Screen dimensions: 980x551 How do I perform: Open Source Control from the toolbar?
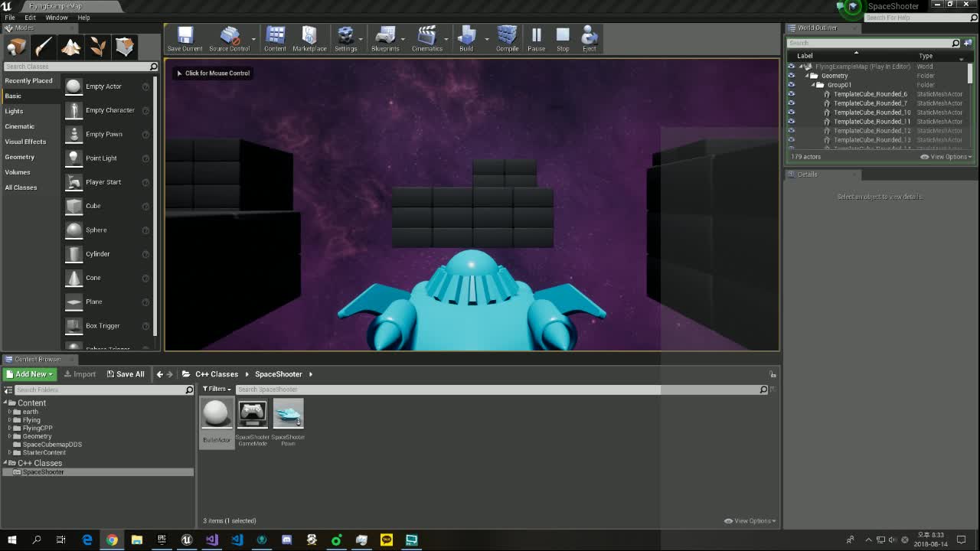coord(229,39)
